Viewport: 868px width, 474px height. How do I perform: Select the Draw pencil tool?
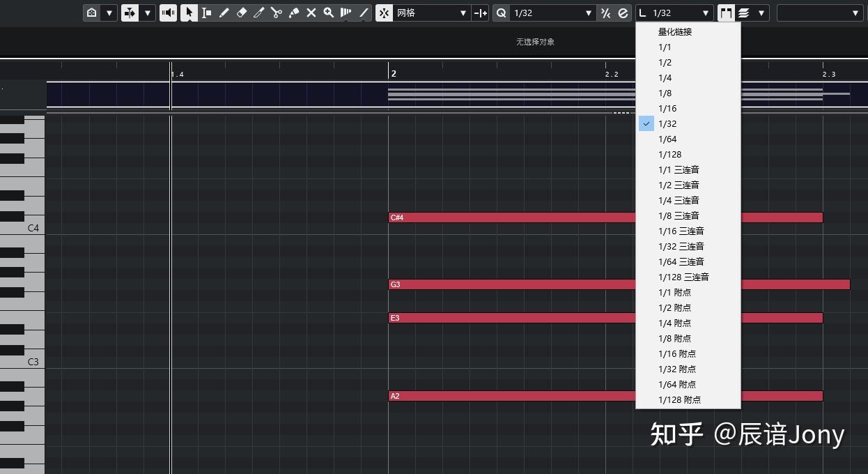[x=224, y=13]
